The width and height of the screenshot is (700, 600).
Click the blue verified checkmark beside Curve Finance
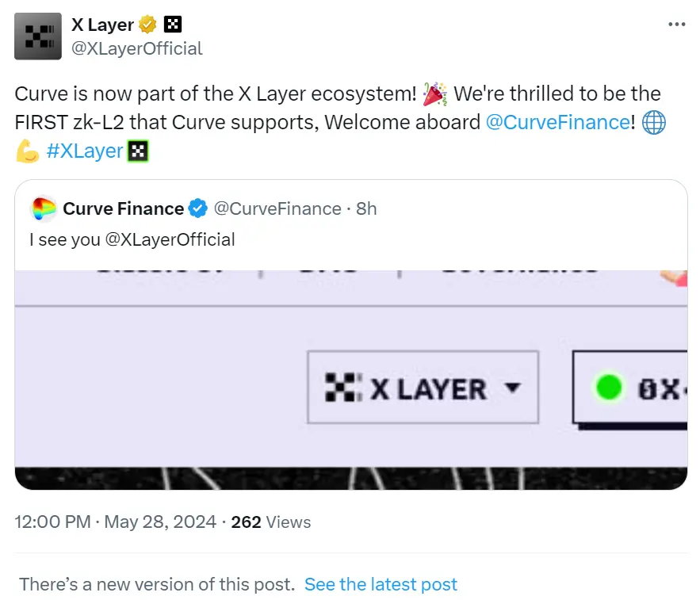point(197,208)
